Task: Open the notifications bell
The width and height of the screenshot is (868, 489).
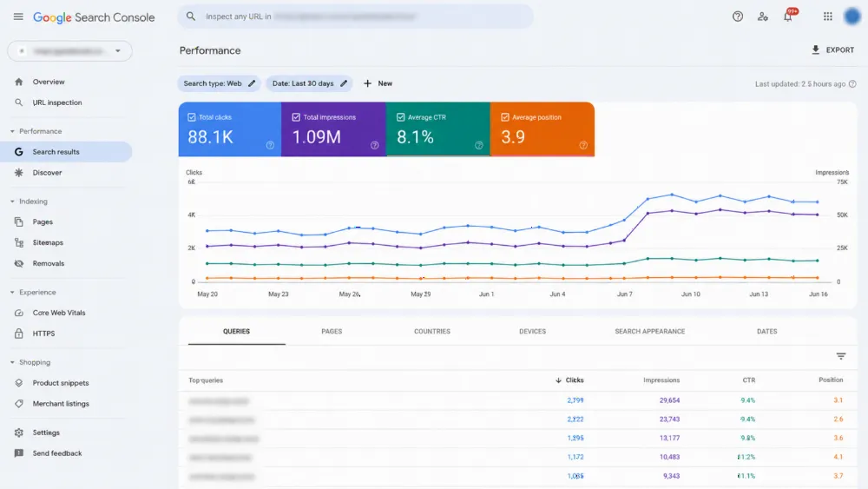Action: [788, 17]
